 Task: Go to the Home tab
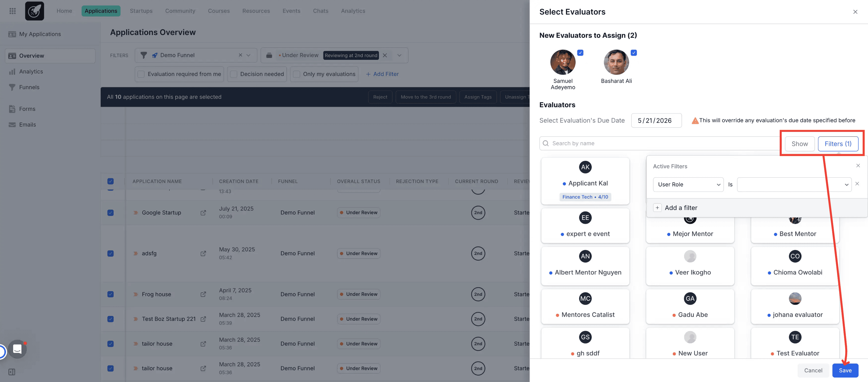point(64,11)
